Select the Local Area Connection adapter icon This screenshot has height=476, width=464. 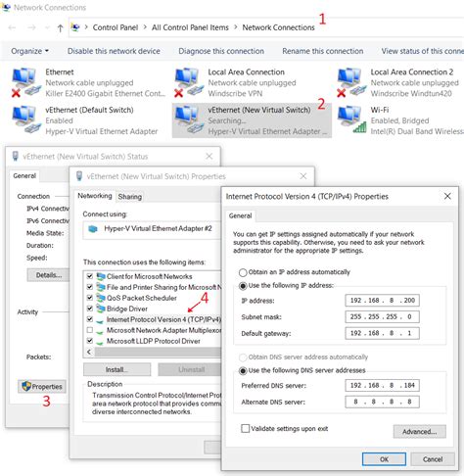coord(189,82)
